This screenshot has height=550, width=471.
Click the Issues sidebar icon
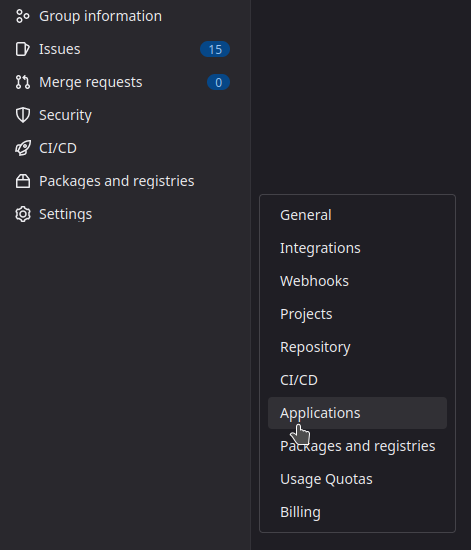23,49
